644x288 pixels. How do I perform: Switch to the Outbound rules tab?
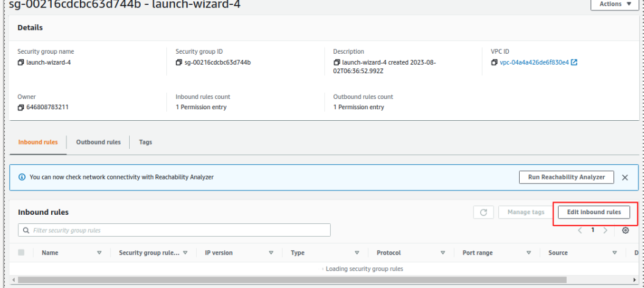(x=98, y=142)
